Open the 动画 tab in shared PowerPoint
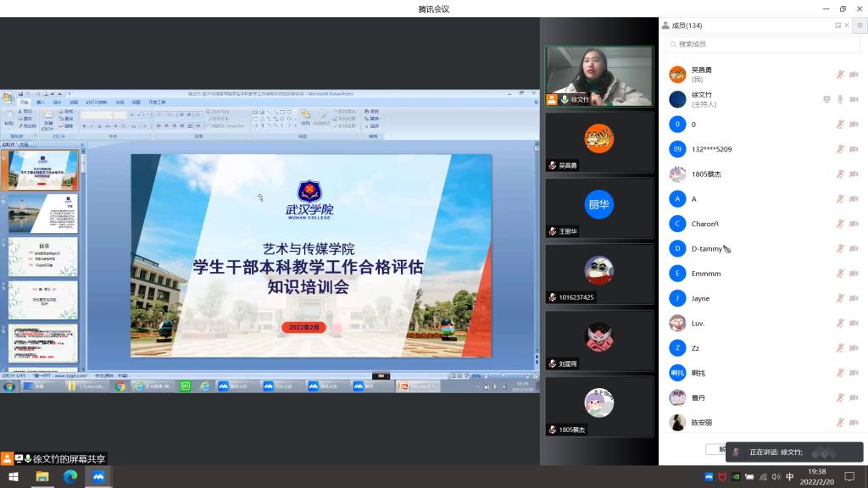This screenshot has height=488, width=868. (x=74, y=103)
